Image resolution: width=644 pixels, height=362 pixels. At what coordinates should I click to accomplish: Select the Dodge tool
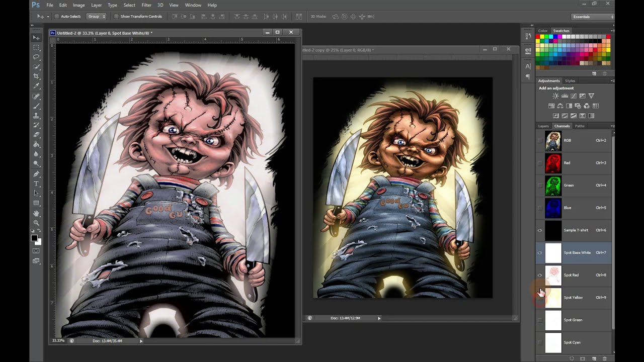36,163
